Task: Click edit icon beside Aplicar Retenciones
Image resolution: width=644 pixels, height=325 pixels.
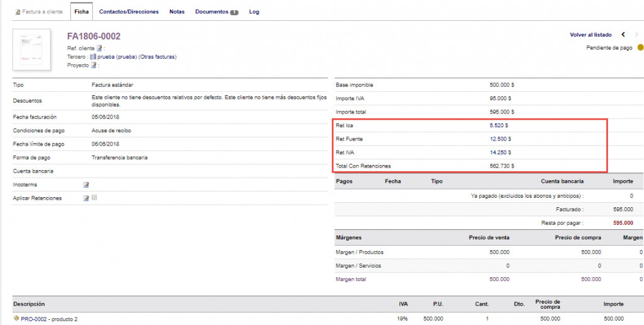Action: coord(86,198)
